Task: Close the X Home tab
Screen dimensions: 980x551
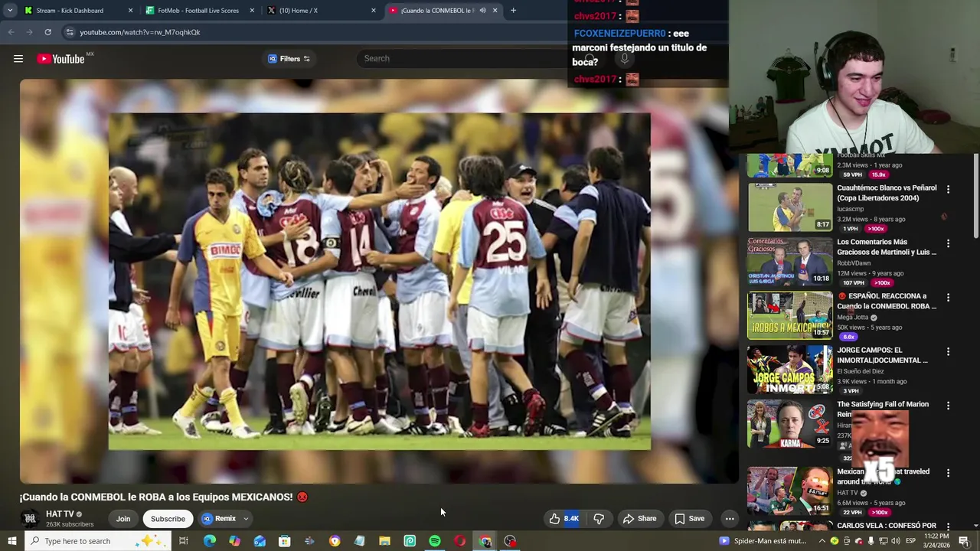Action: (x=374, y=11)
